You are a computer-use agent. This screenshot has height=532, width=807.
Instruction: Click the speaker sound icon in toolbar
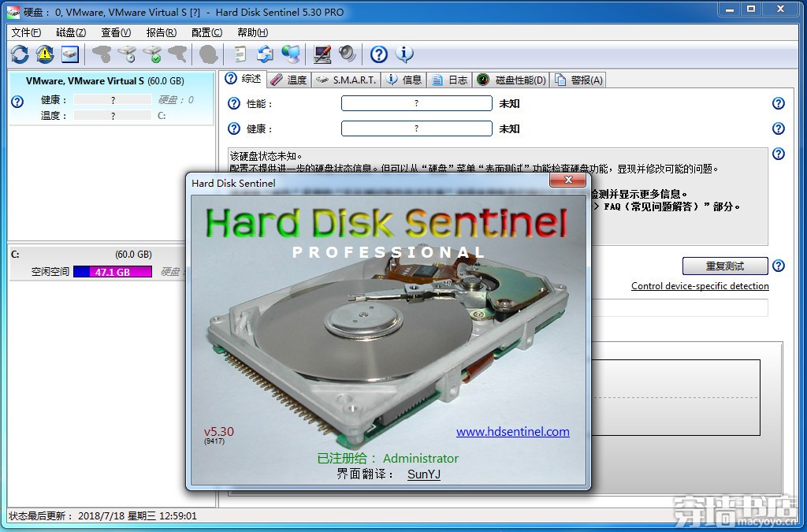348,54
